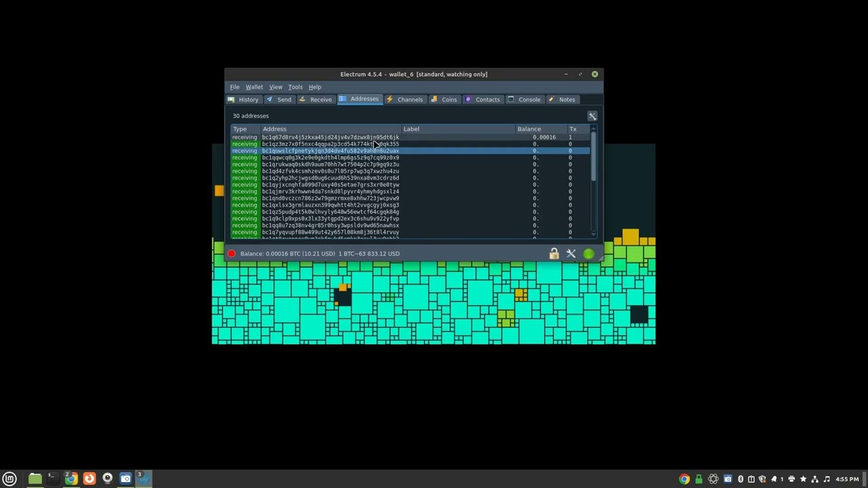The image size is (868, 488).
Task: Click the status bar balance text
Action: point(320,253)
